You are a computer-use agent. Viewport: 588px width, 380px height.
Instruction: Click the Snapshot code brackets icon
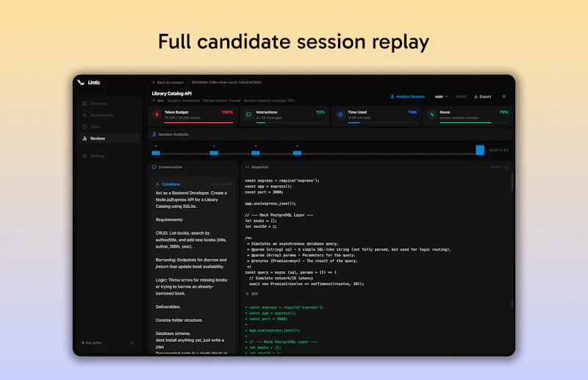(247, 167)
